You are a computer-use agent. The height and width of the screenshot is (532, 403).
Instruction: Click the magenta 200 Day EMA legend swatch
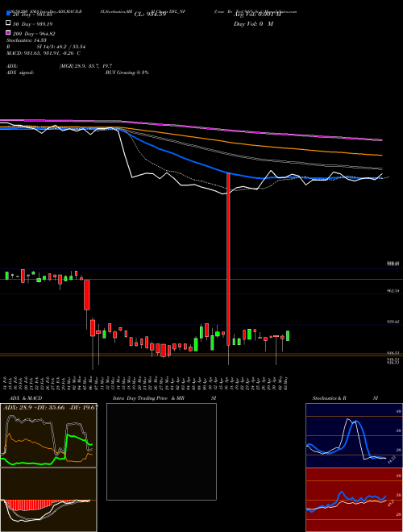[9, 33]
